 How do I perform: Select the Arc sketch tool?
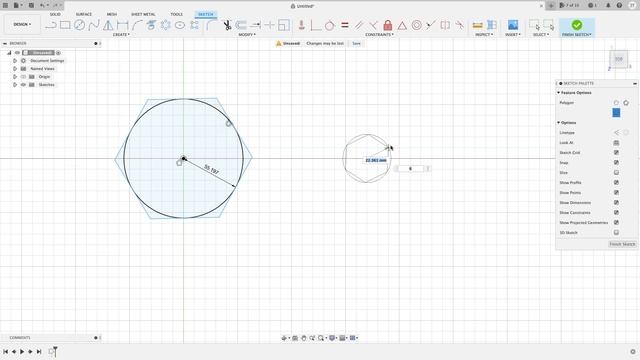(137, 25)
